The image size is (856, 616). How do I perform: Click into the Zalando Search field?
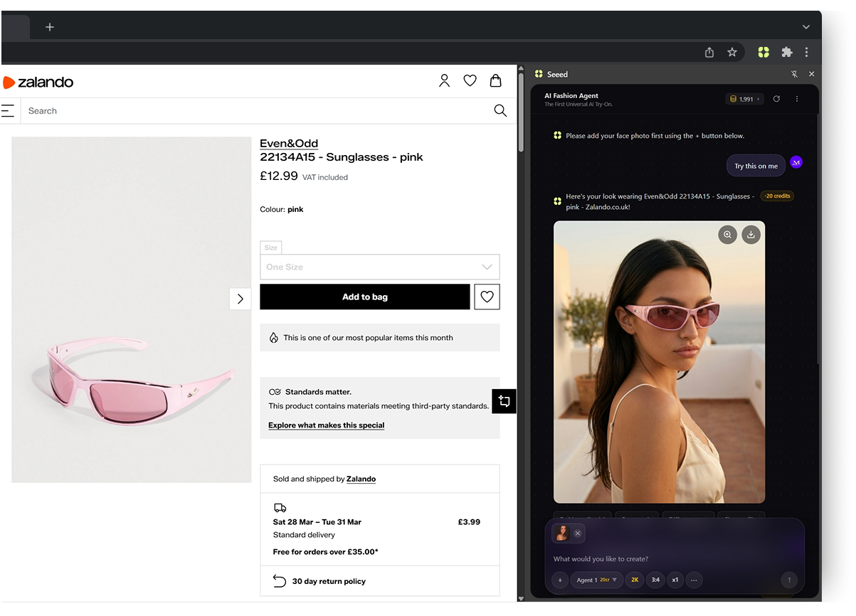[x=256, y=111]
